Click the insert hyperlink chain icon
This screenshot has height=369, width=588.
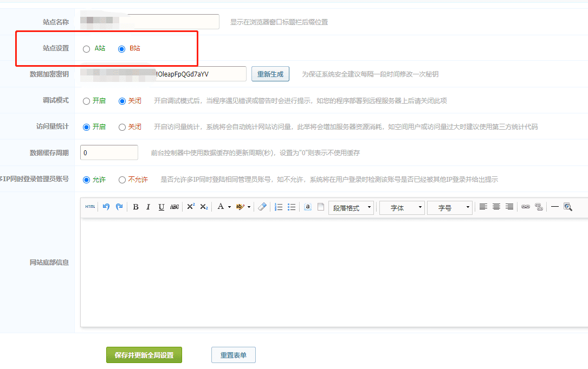(525, 207)
